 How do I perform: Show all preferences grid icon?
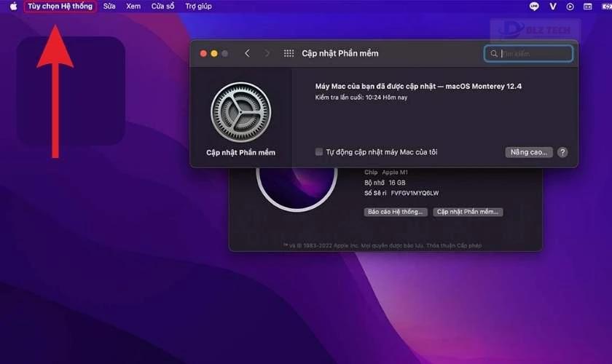pos(289,53)
